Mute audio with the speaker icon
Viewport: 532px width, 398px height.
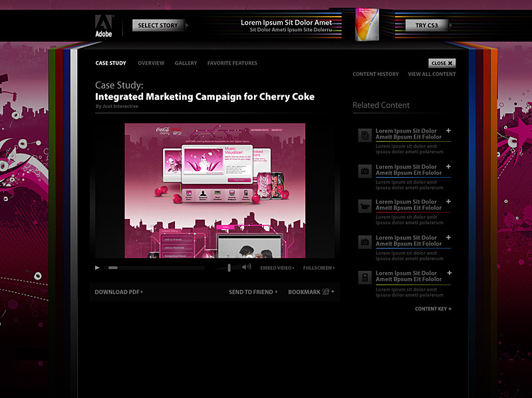pyautogui.click(x=247, y=267)
